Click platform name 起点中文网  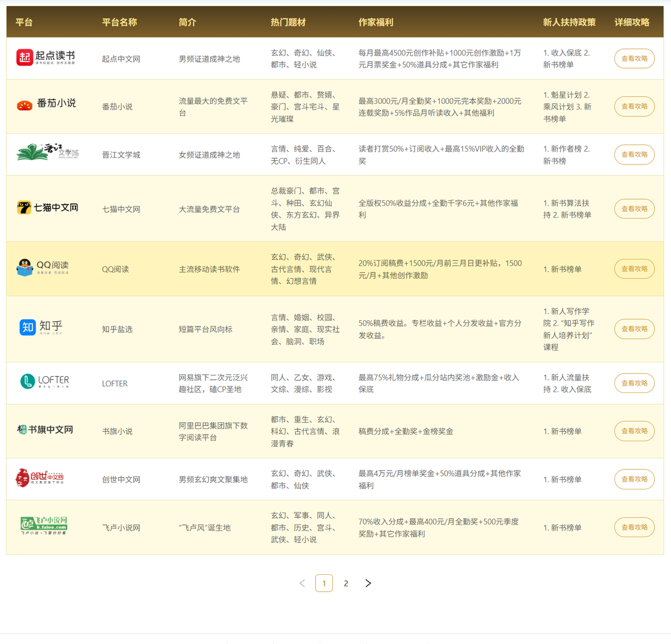pos(121,59)
